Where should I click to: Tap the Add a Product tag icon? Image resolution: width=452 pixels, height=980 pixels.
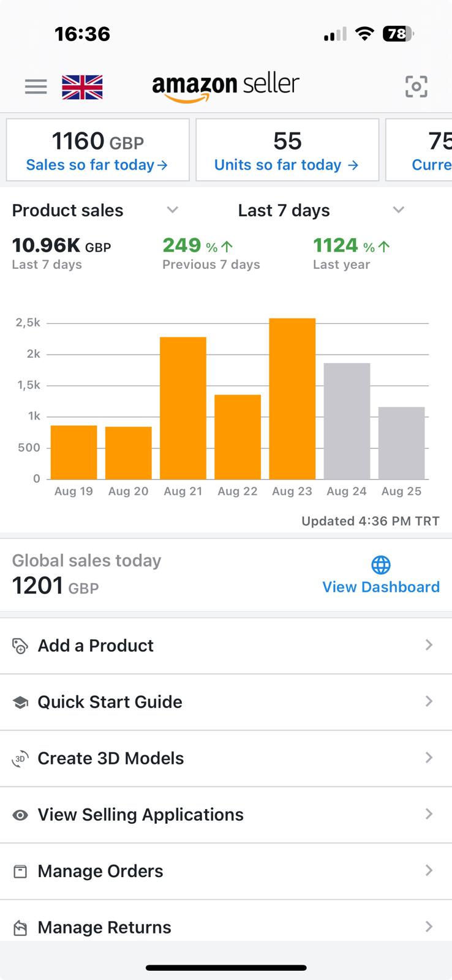click(20, 646)
